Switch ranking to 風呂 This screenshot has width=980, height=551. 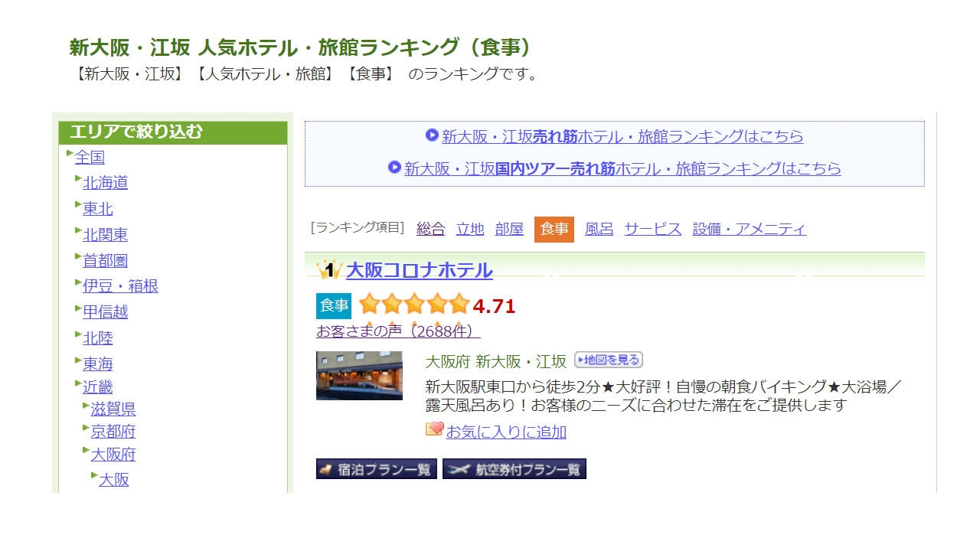coord(599,229)
